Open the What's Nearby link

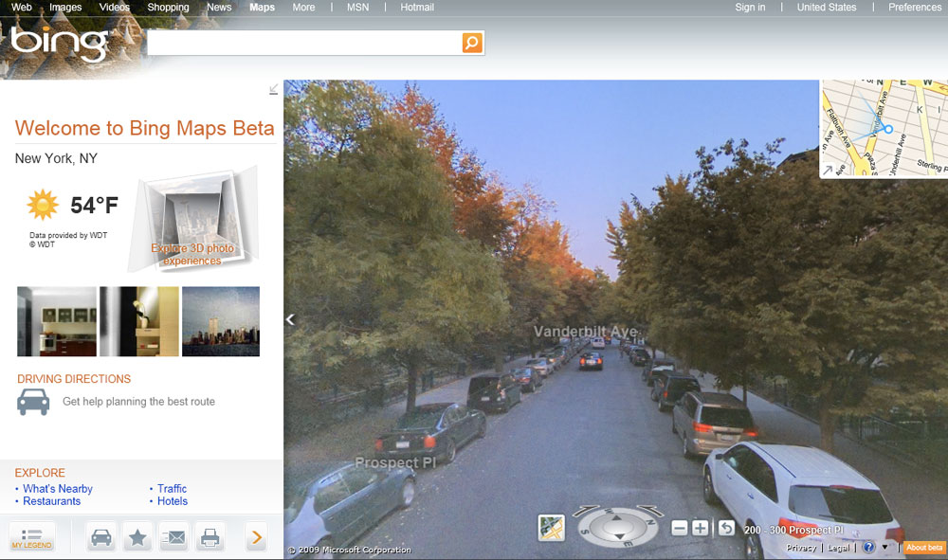[58, 489]
